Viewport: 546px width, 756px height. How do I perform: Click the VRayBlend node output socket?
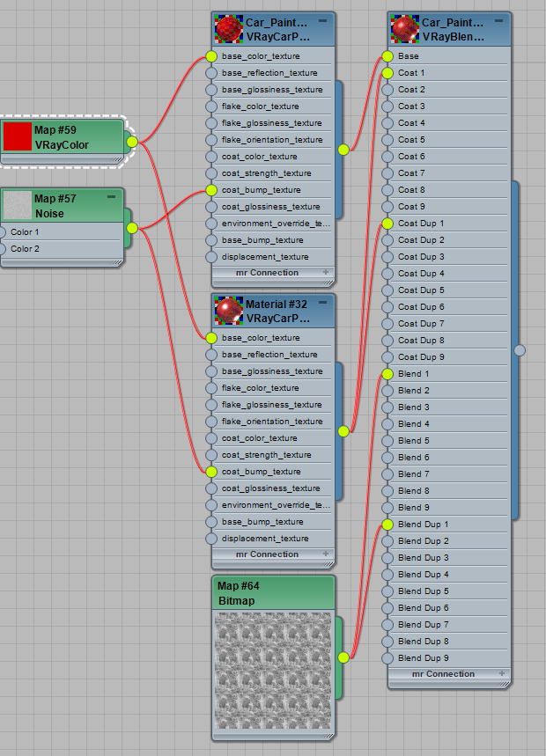(x=520, y=350)
